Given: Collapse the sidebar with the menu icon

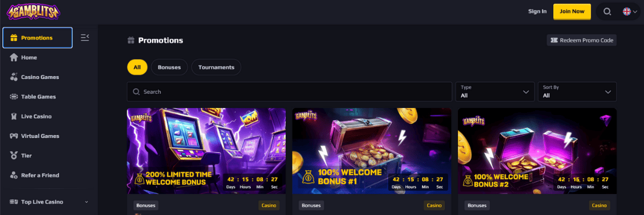Looking at the screenshot, I should point(85,37).
